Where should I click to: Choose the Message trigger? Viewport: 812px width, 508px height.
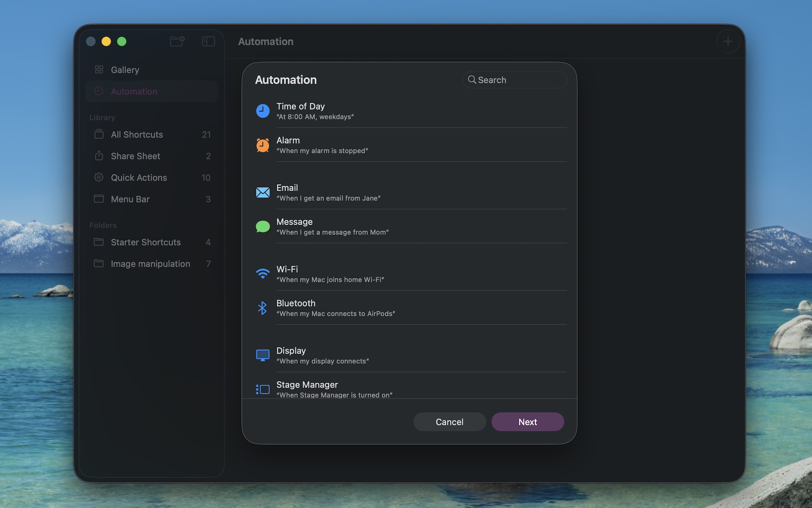(x=409, y=226)
